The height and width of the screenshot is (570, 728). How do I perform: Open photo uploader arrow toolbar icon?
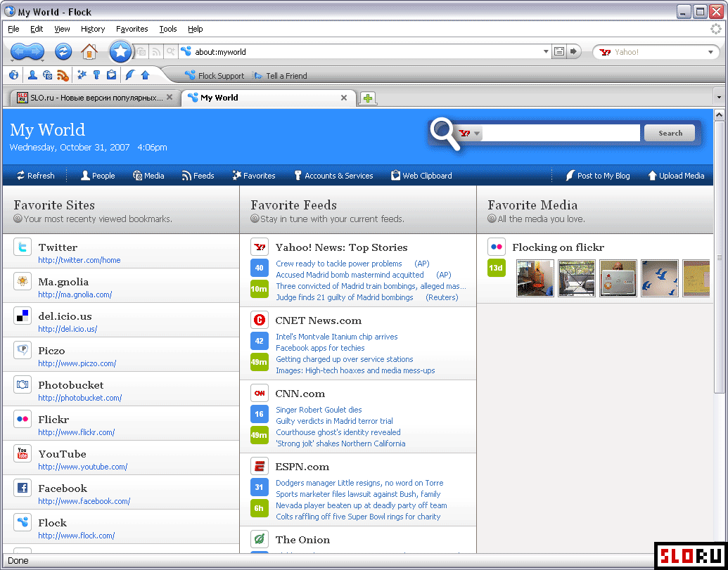pos(145,75)
